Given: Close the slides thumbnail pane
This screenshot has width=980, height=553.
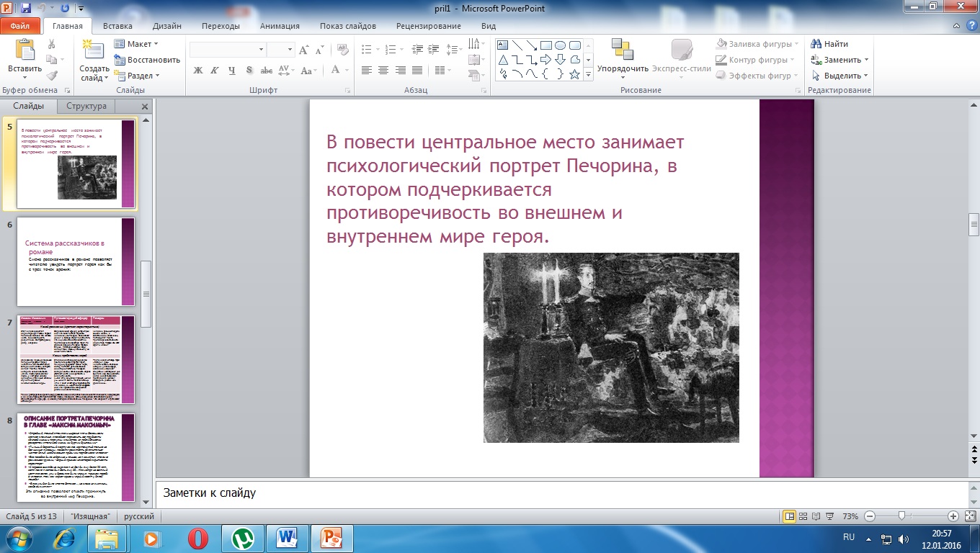Looking at the screenshot, I should (145, 107).
